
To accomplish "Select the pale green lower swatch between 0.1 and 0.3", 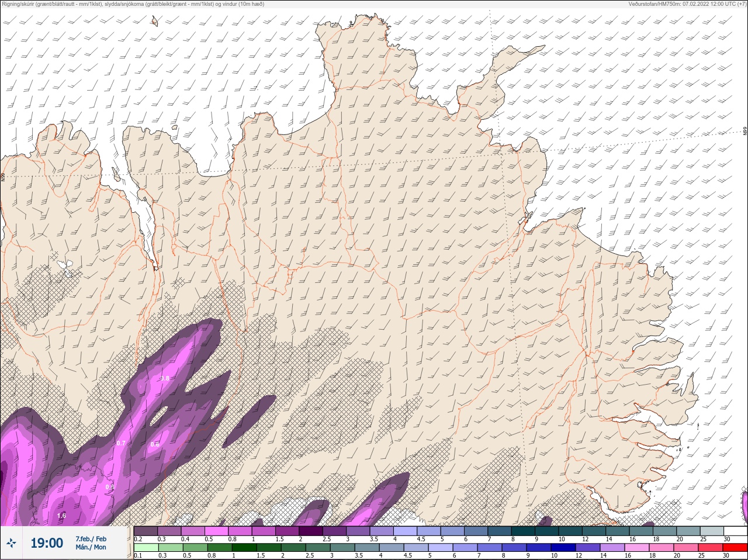I will (146, 548).
